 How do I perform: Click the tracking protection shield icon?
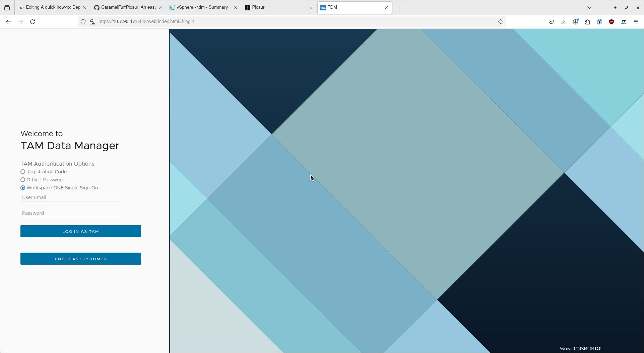(x=83, y=22)
